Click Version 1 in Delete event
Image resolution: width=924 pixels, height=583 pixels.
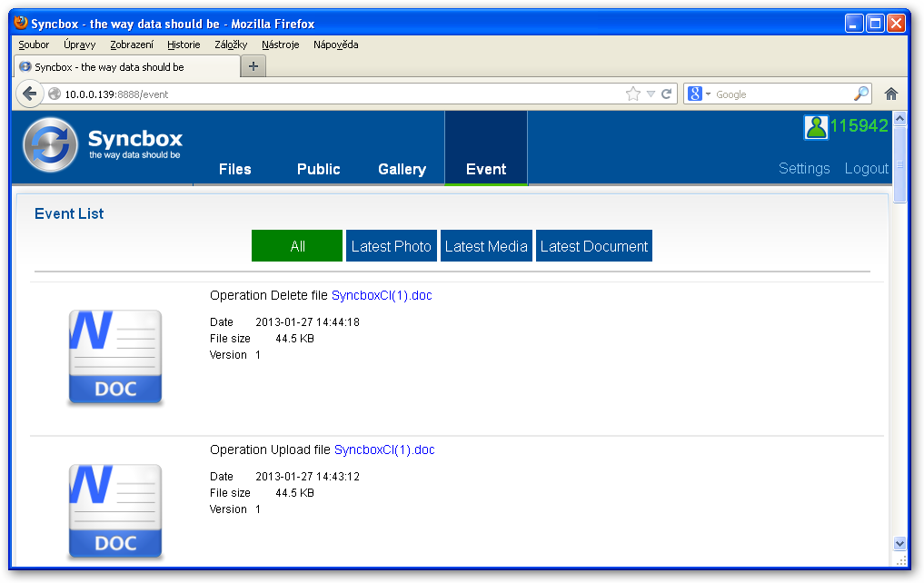[x=235, y=355]
